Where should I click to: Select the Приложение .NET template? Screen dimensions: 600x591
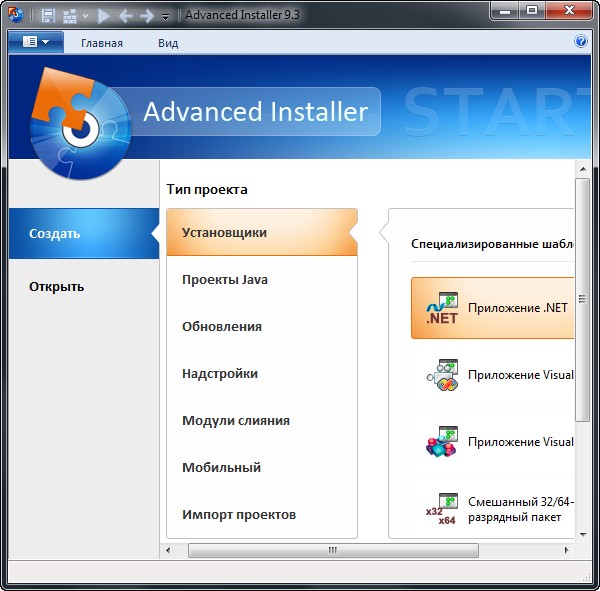(493, 308)
